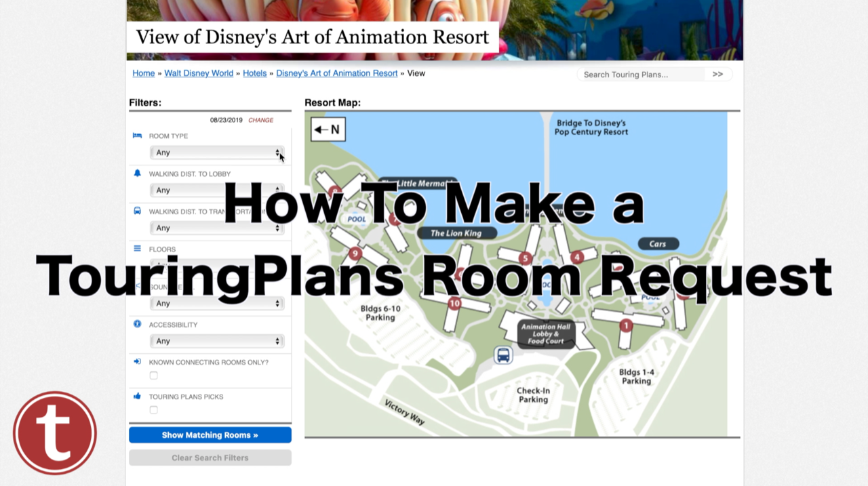
Task: Click the thumbs-up icon for Touring Plans Picks
Action: (x=137, y=397)
